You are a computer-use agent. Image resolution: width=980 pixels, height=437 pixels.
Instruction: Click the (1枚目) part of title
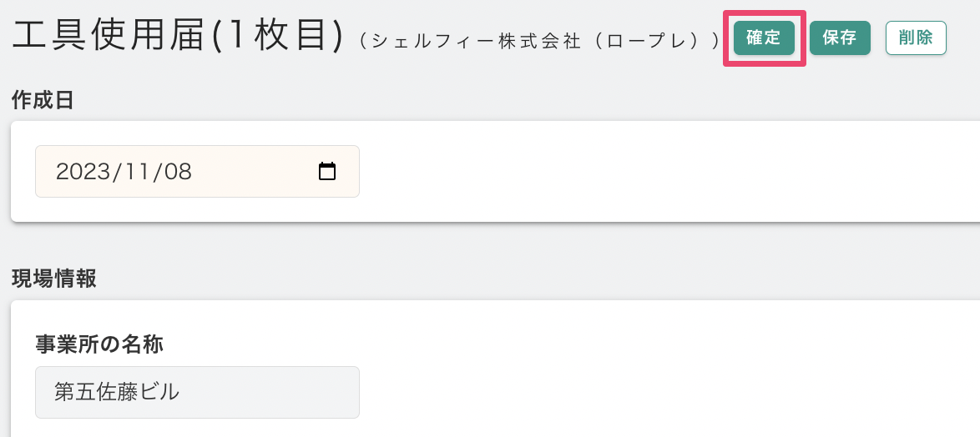pos(276,38)
